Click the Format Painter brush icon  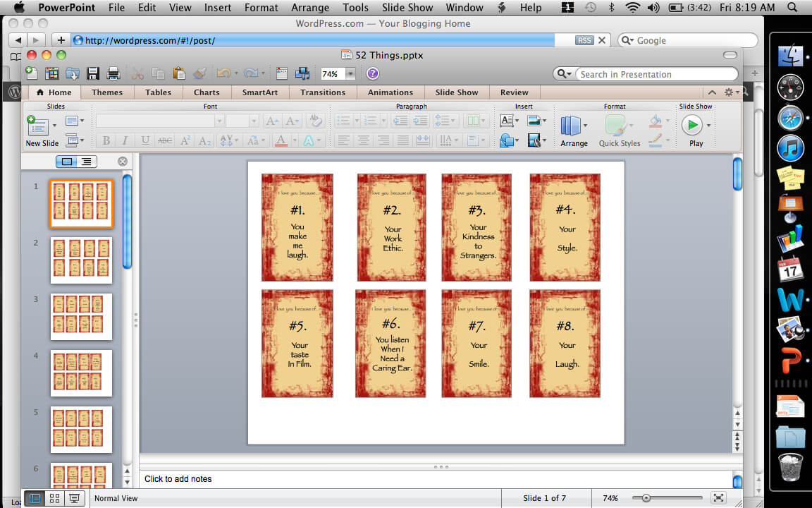tap(199, 73)
